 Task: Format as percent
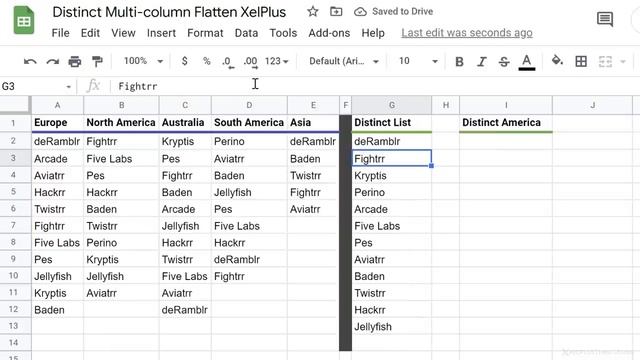(x=207, y=61)
